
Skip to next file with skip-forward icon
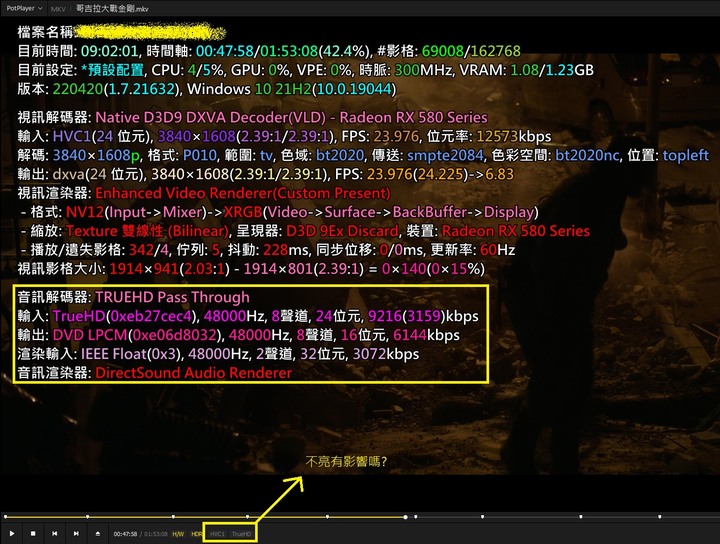pyautogui.click(x=76, y=533)
